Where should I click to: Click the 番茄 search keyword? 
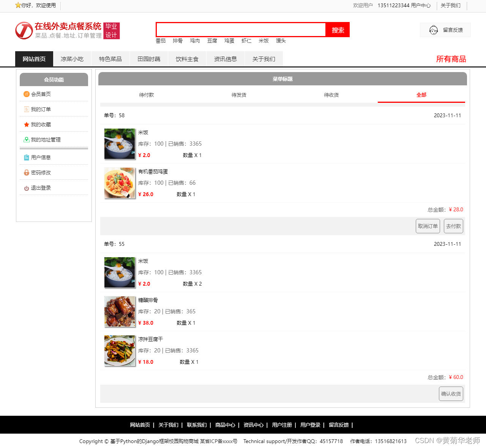[161, 41]
